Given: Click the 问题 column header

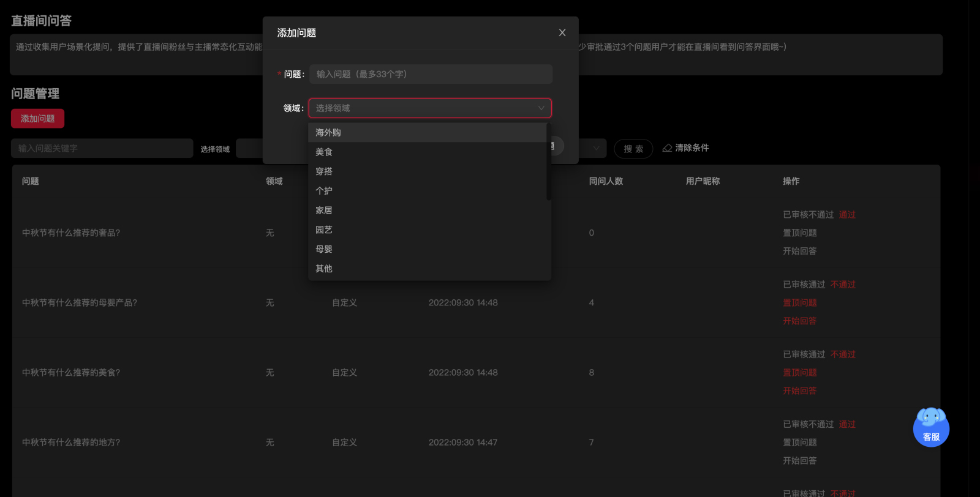Looking at the screenshot, I should 31,181.
